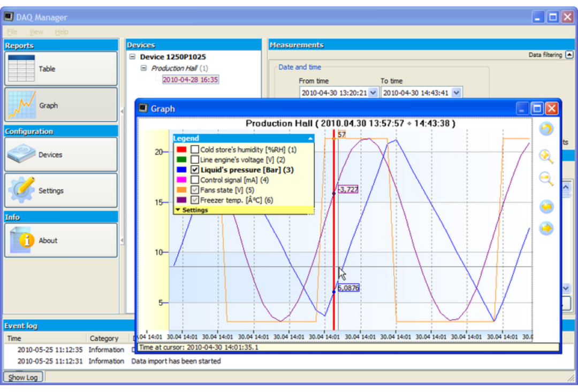This screenshot has height=392, width=578.
Task: Open the Settings gear-and-pencil icon
Action: (22, 190)
